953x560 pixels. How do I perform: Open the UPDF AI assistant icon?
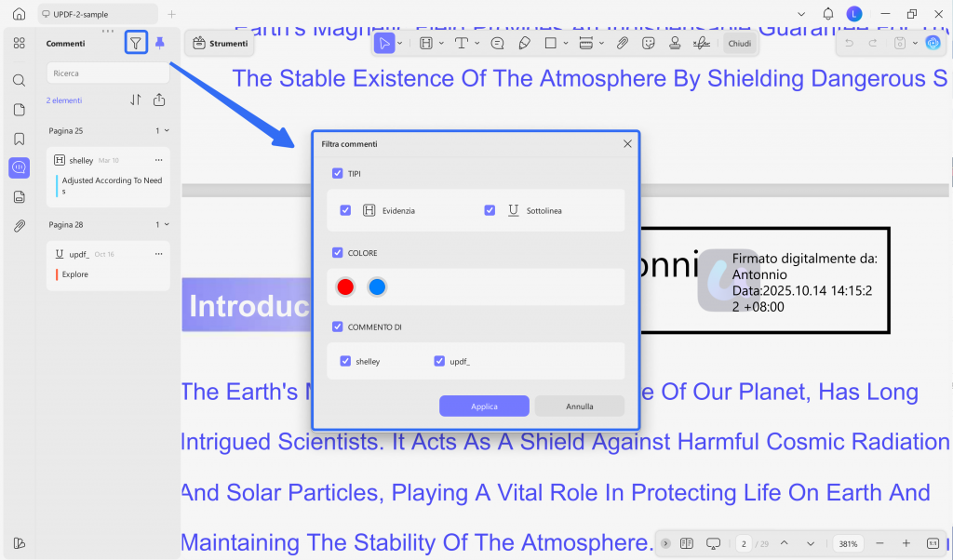933,43
